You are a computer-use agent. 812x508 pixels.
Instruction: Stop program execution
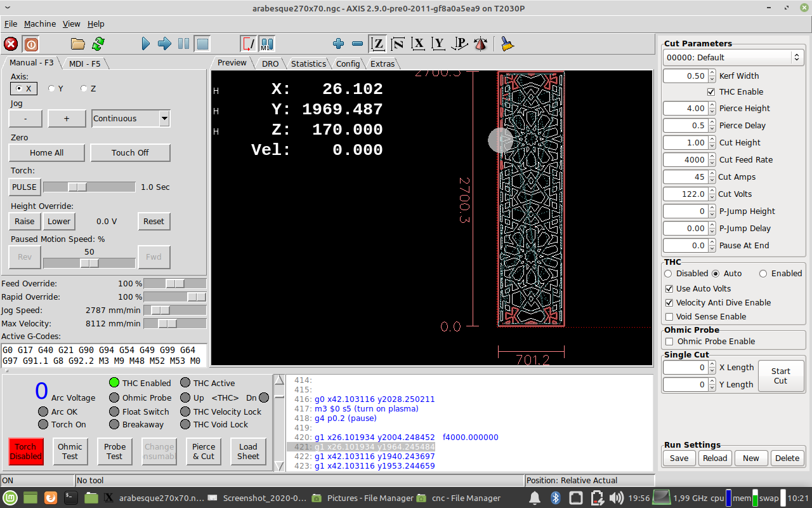[x=202, y=44]
